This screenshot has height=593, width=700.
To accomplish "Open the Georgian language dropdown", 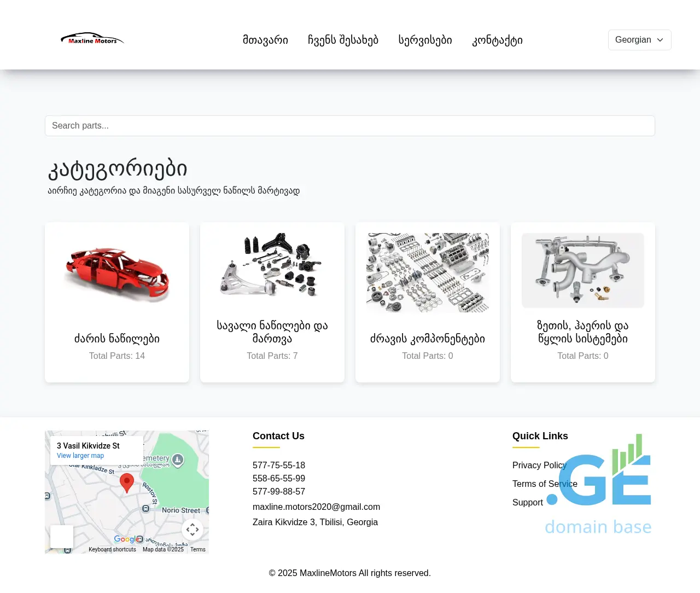I will coord(639,40).
